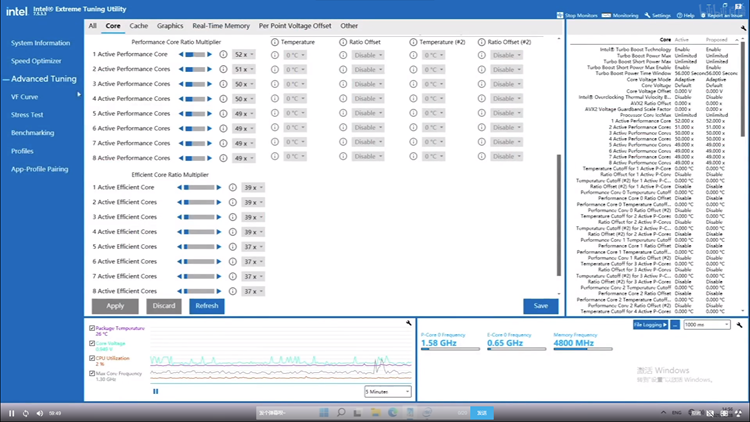This screenshot has width=750, height=422.
Task: Switch to the Graphics tab
Action: click(170, 26)
